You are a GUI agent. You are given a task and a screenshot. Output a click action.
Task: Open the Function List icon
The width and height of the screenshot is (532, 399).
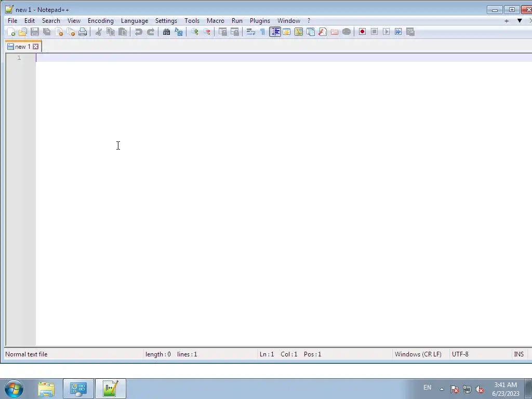323,32
